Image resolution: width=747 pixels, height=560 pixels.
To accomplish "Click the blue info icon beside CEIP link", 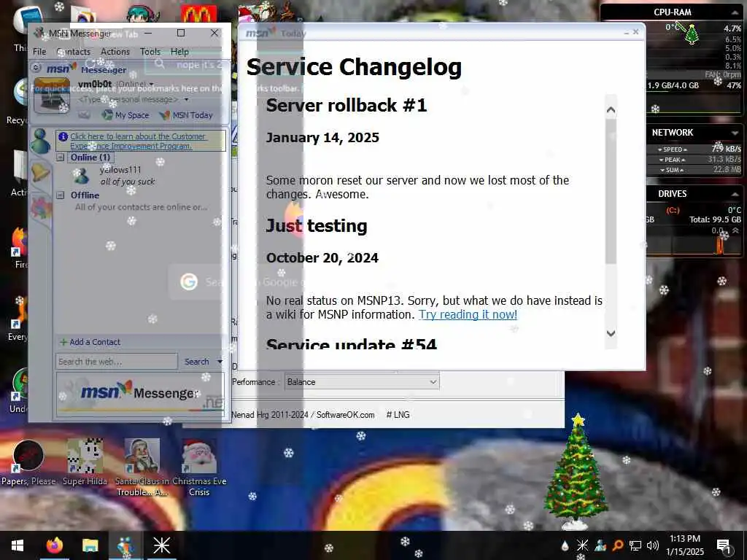I will coord(63,136).
